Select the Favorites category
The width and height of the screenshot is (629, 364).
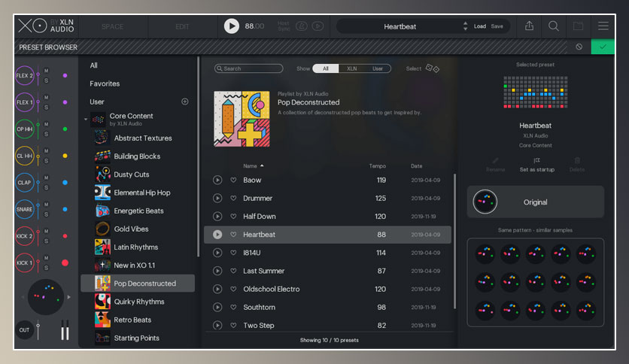tap(105, 83)
